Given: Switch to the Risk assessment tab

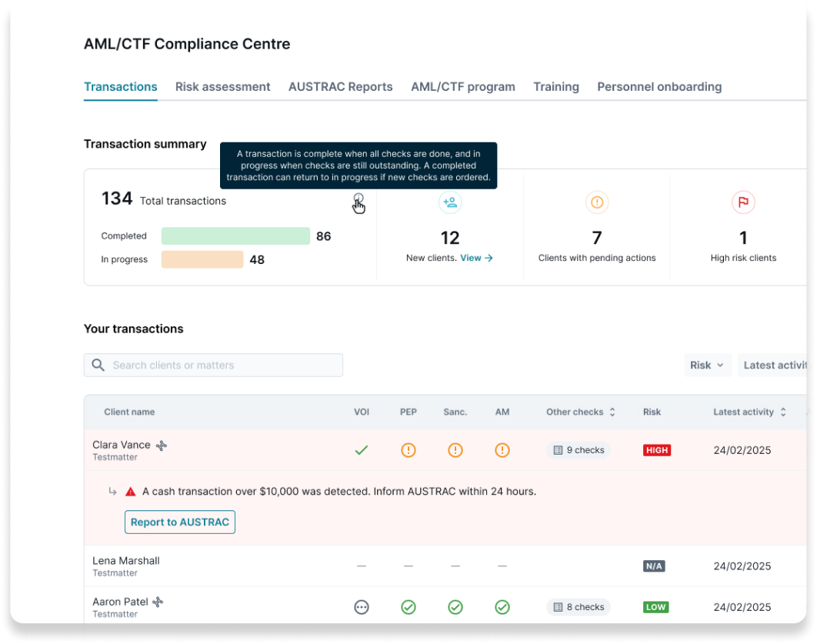Looking at the screenshot, I should click(x=222, y=87).
